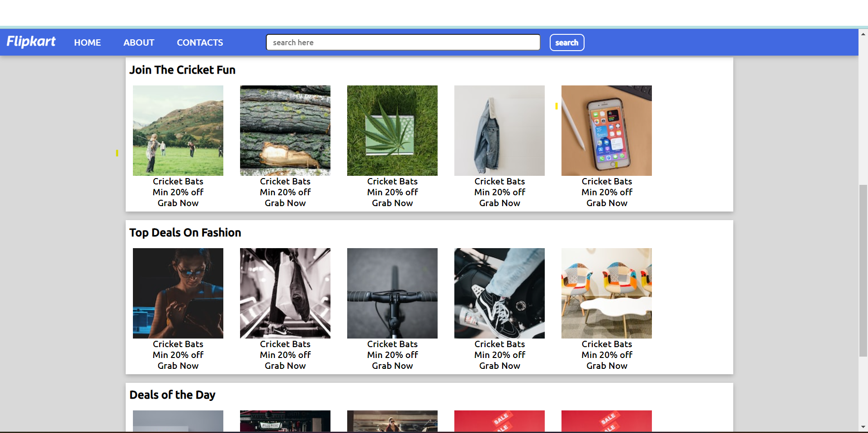Viewport: 868px width, 433px height.
Task: Click 'Cricket Bats' under cricket field image
Action: coord(178,181)
